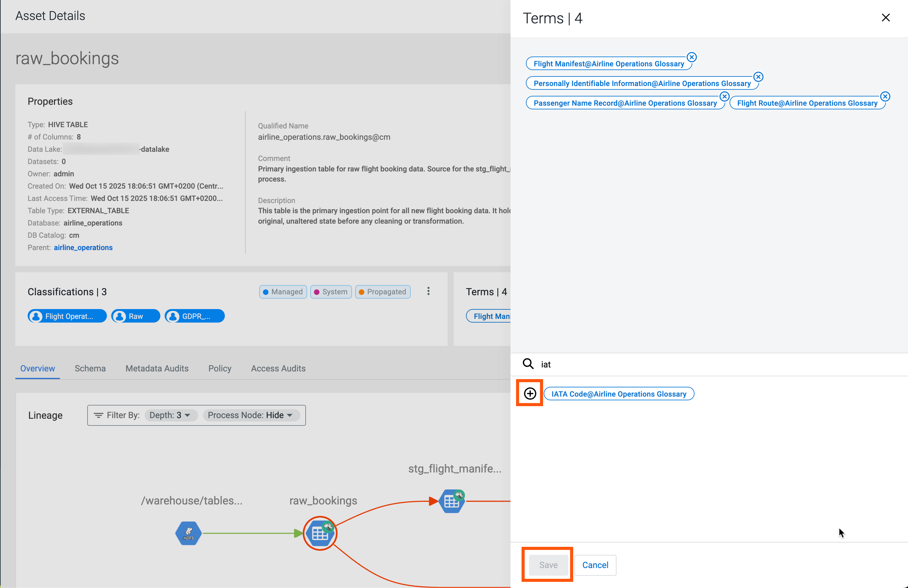Select the raw_bookings lineage table node
The image size is (908, 588).
[x=320, y=533]
